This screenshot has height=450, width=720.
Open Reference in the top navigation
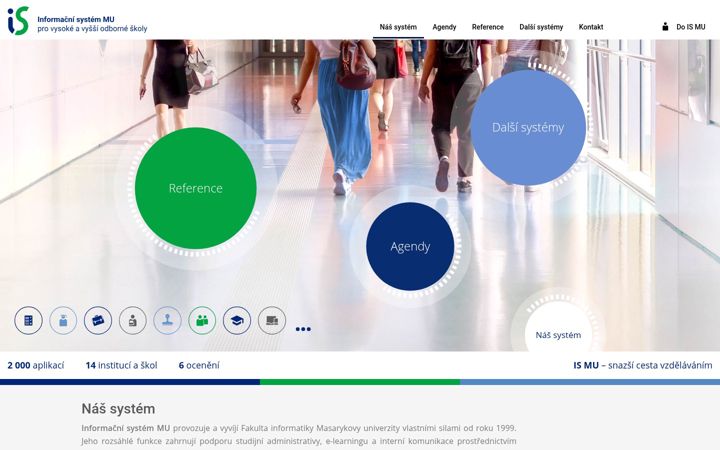(488, 27)
